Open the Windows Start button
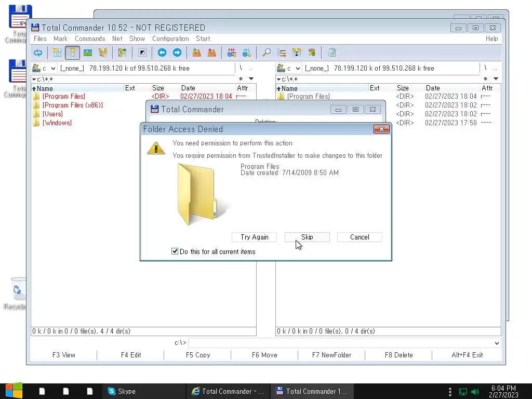532x399 pixels. [x=14, y=391]
